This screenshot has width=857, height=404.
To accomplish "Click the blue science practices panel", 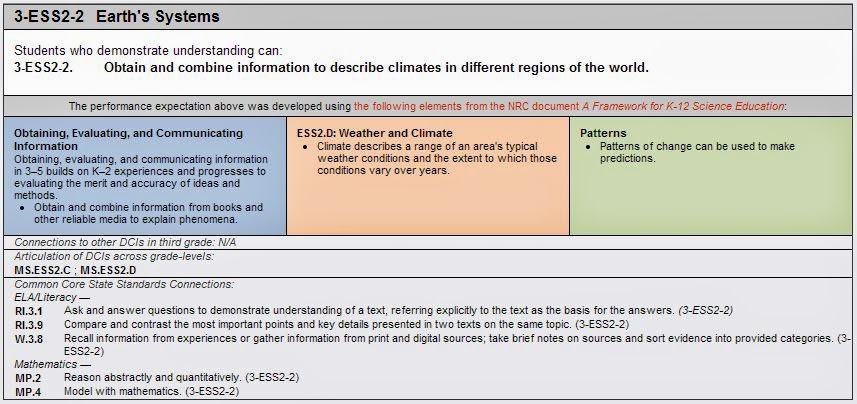I will click(x=145, y=175).
